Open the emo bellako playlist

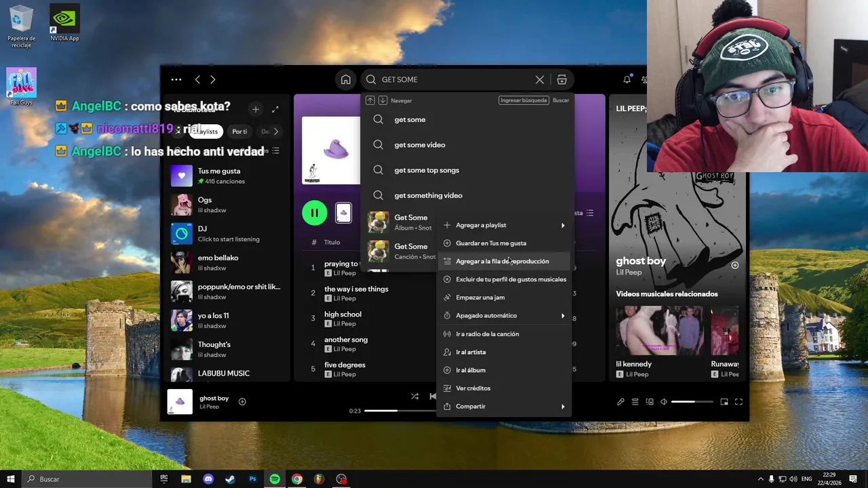click(226, 262)
